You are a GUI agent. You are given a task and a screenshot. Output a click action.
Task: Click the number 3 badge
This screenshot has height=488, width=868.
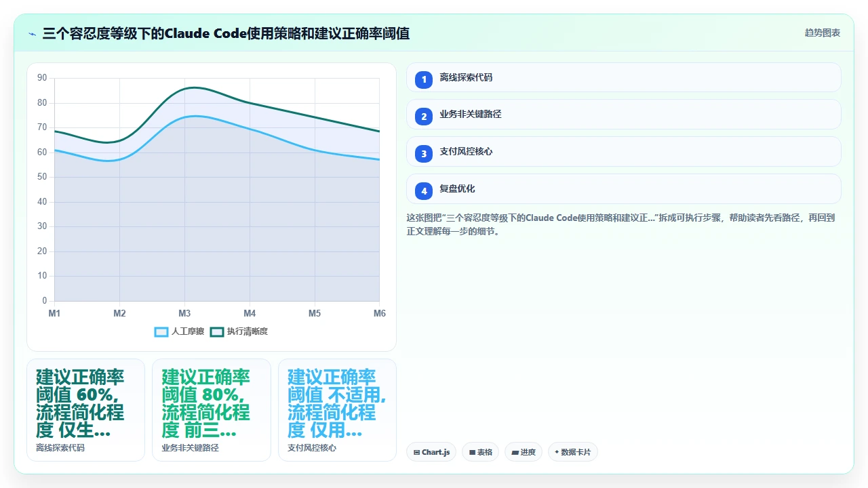pyautogui.click(x=424, y=154)
